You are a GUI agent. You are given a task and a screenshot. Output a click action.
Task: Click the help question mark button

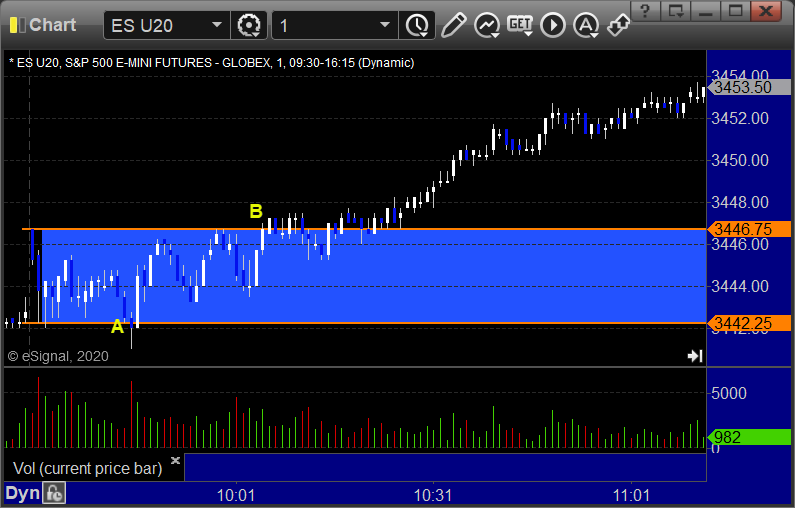[x=645, y=10]
